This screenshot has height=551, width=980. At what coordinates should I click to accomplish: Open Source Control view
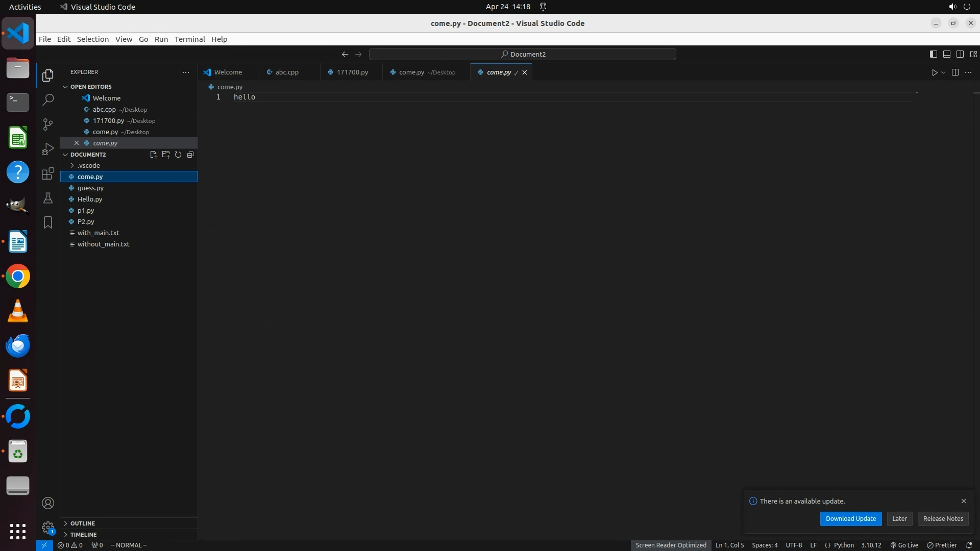48,124
